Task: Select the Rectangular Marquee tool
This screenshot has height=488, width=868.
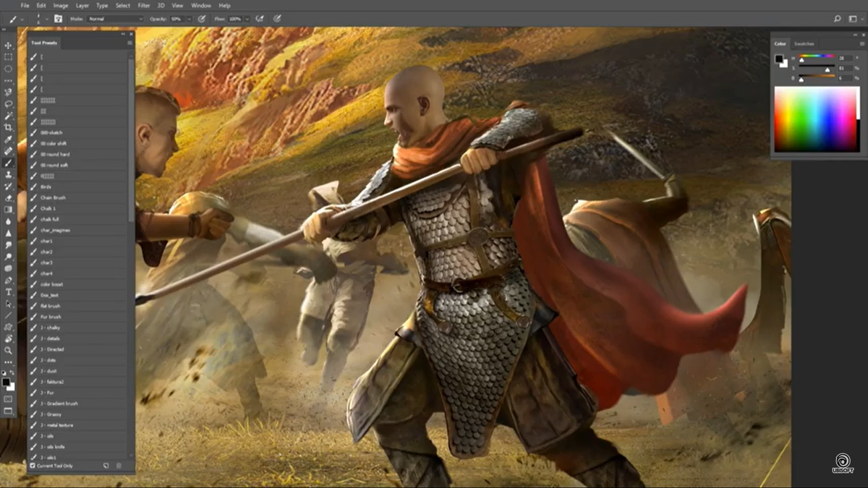Action: coord(9,56)
